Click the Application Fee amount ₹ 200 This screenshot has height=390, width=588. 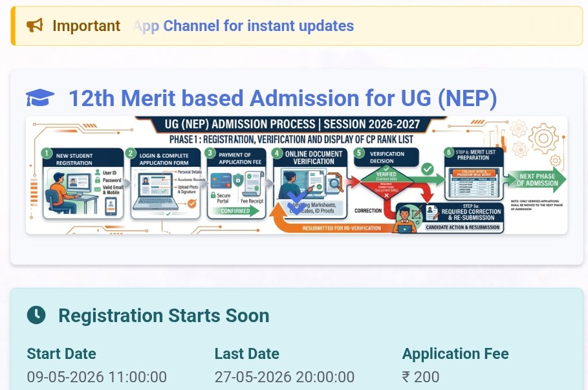click(x=420, y=377)
